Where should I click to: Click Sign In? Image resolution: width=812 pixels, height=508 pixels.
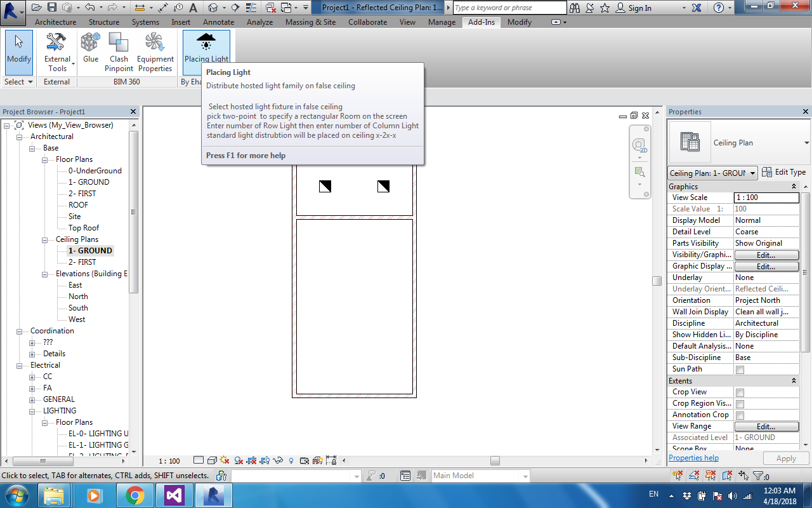pyautogui.click(x=639, y=8)
